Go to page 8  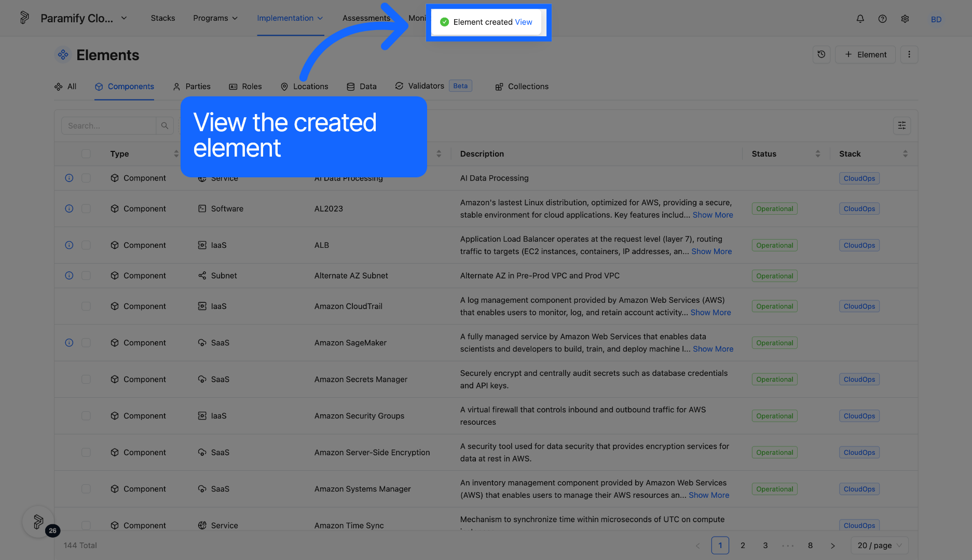810,545
